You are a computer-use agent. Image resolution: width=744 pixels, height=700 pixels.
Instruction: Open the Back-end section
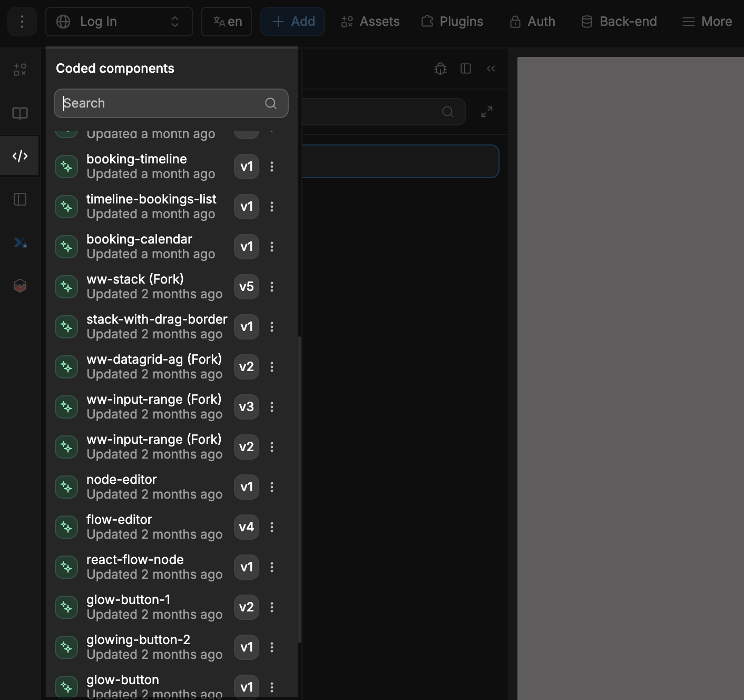(x=619, y=22)
